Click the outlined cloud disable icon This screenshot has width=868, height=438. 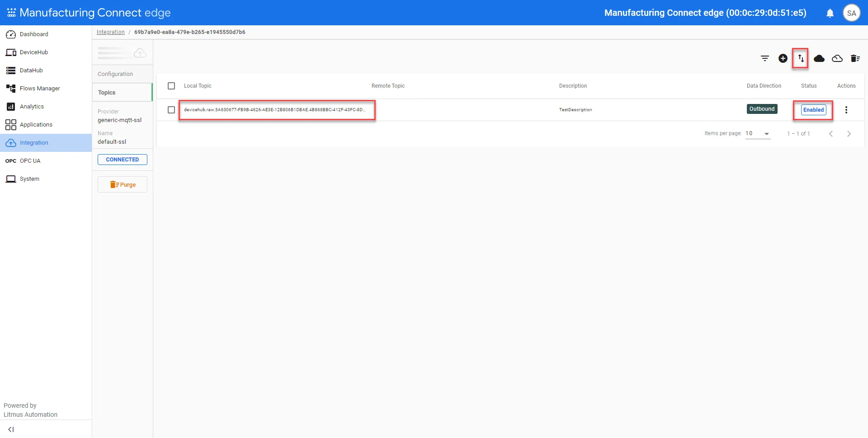(x=837, y=58)
